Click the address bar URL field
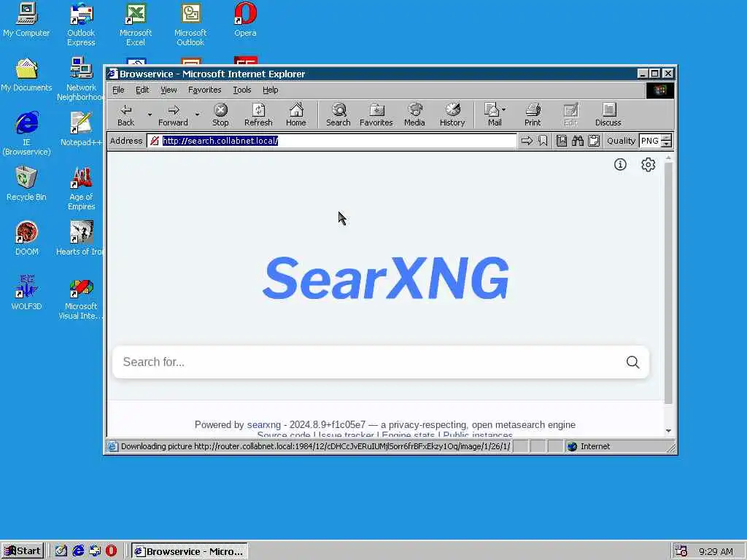The image size is (747, 560). 332,141
